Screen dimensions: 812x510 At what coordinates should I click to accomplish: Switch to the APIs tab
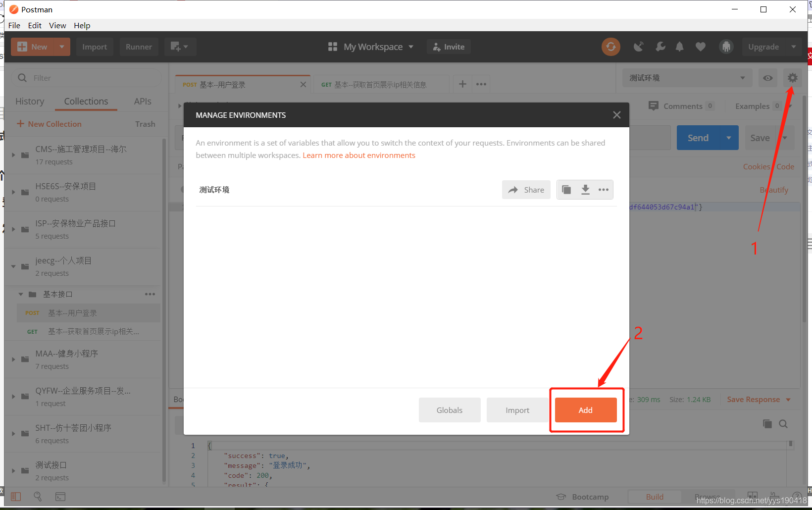point(143,101)
